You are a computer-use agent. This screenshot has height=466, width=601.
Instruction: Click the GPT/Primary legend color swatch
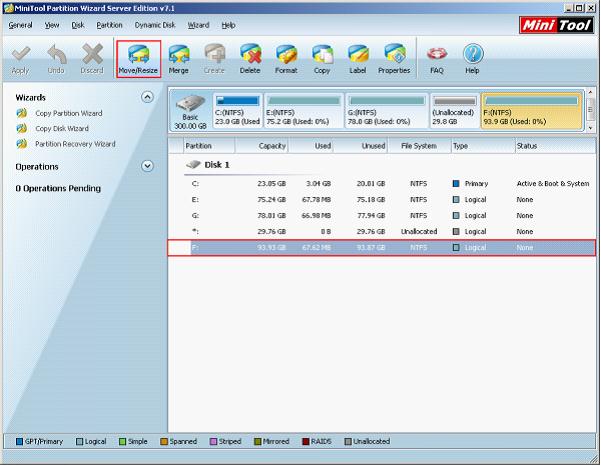(x=19, y=441)
